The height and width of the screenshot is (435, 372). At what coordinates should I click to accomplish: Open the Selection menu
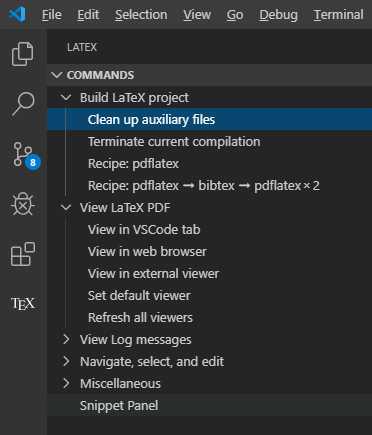click(141, 15)
